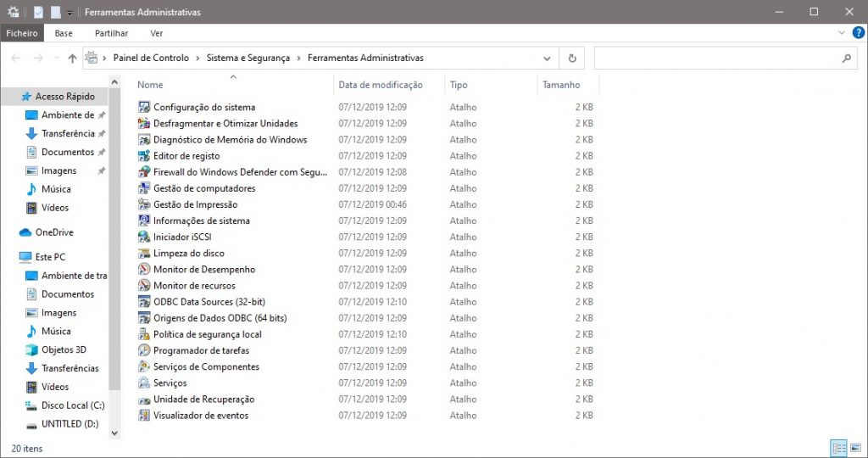Viewport: 868px width, 458px height.
Task: Click the Configuração do sistema shortcut icon
Action: [144, 107]
